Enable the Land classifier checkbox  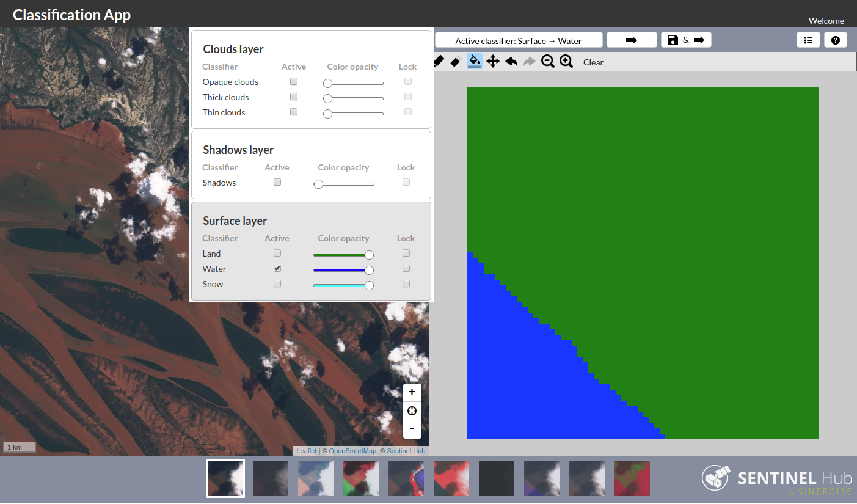277,253
